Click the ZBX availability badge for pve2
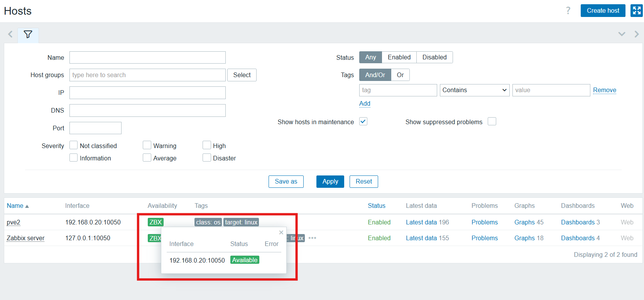 (156, 222)
